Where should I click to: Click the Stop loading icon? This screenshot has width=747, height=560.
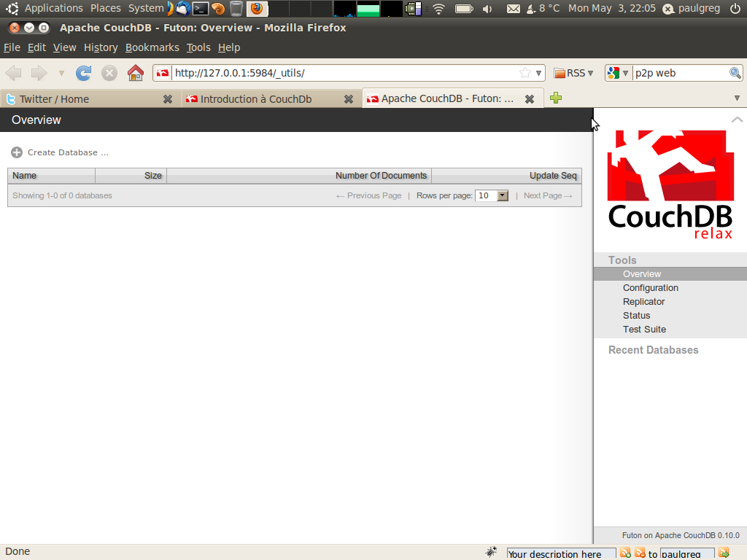coord(109,73)
